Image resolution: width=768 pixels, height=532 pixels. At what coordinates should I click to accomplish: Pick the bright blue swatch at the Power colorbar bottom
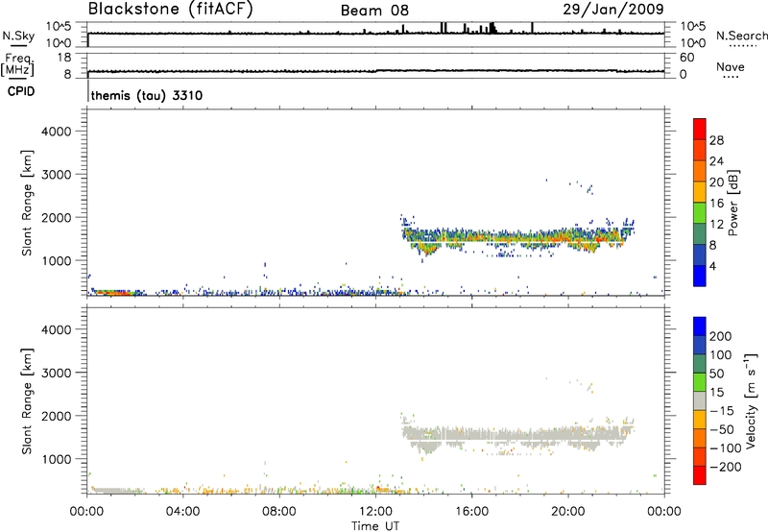(x=700, y=276)
